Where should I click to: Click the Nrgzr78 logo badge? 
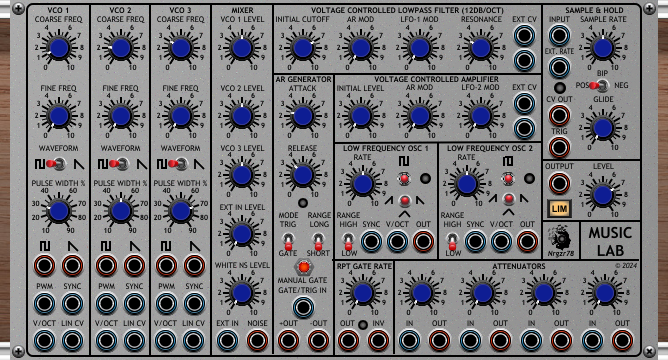[x=561, y=241]
